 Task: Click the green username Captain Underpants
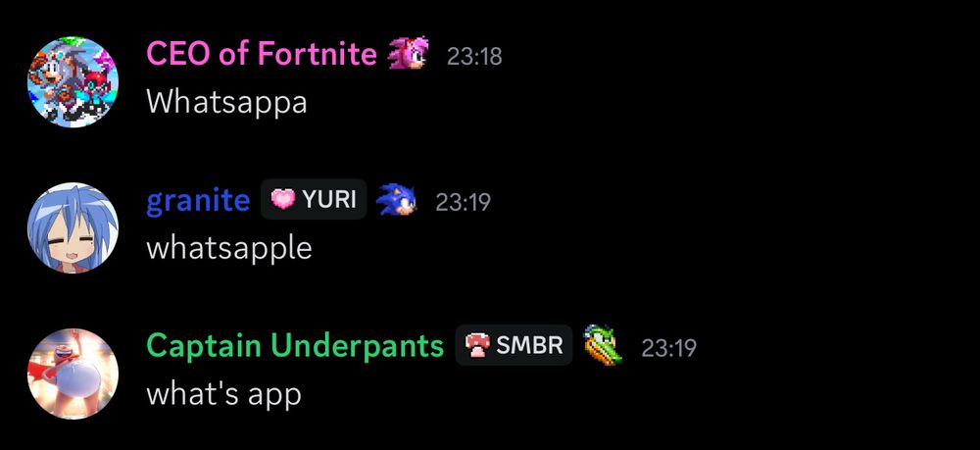(x=295, y=346)
